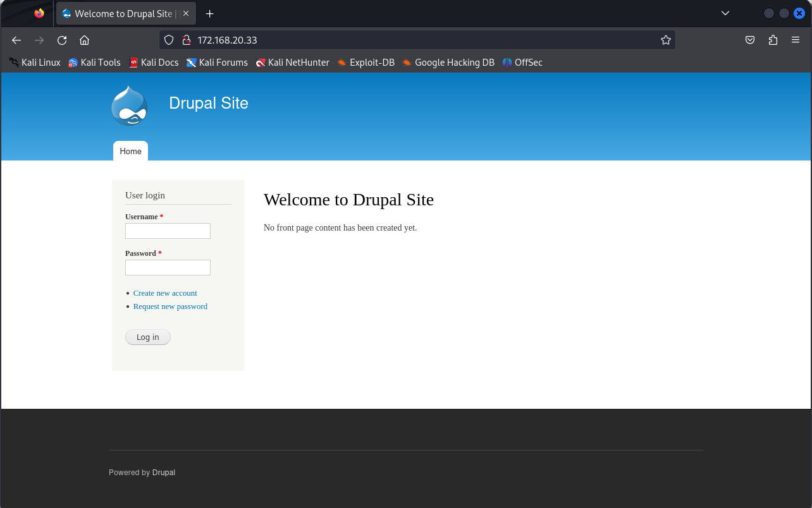Viewport: 812px width, 508px height.
Task: Click the browser Back arrow
Action: (16, 40)
